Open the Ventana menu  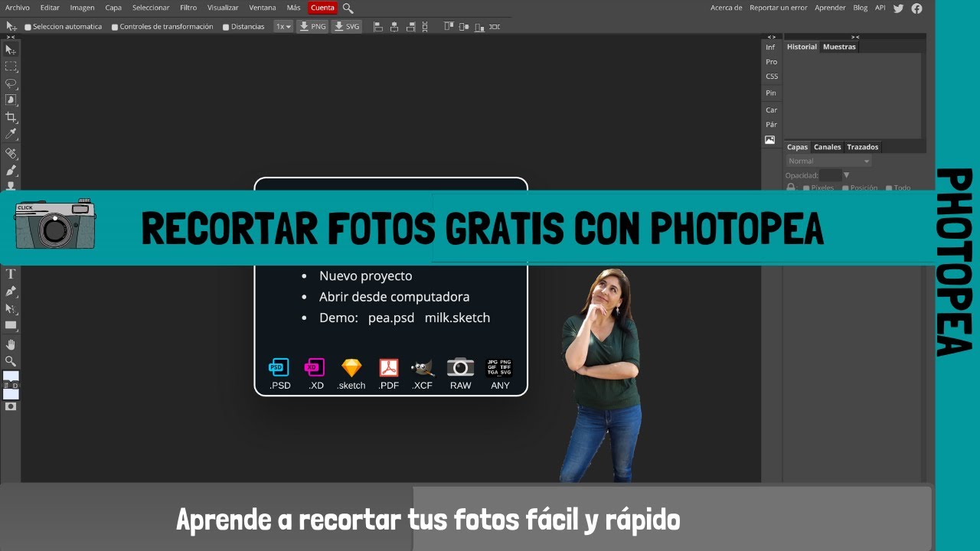[263, 8]
